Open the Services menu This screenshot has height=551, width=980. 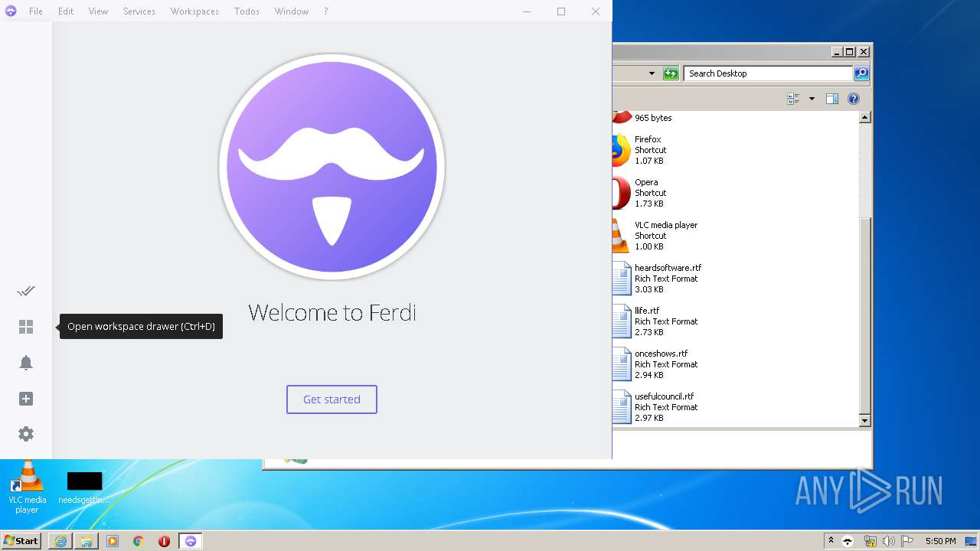(x=139, y=11)
